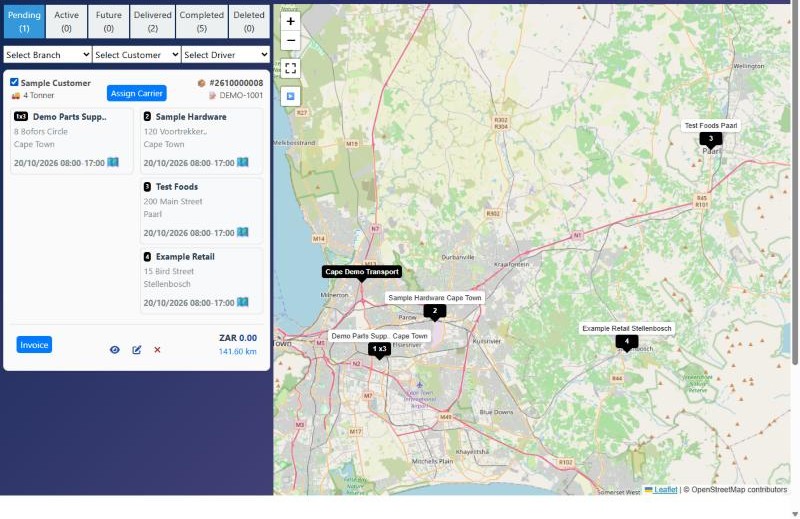Click the 141.60 km distance text

[x=238, y=351]
